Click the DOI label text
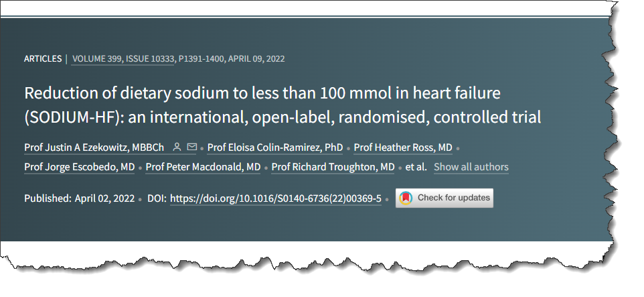644x297 pixels. click(157, 198)
